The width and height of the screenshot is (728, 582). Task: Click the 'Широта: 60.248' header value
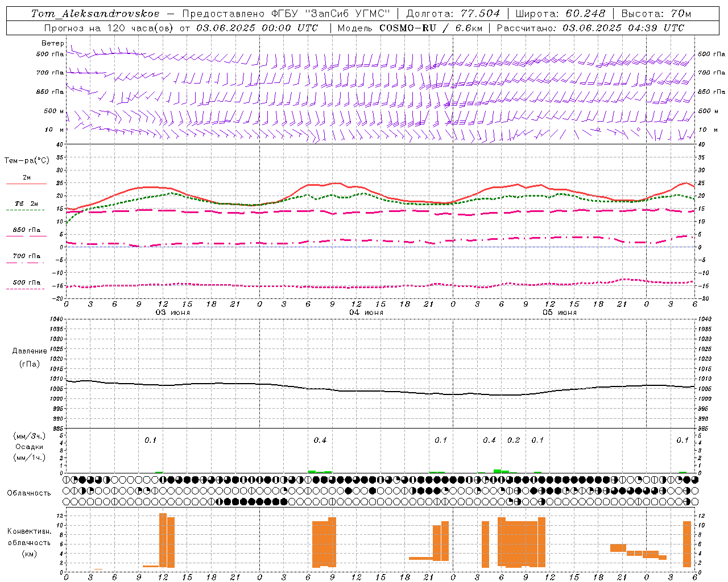click(561, 14)
